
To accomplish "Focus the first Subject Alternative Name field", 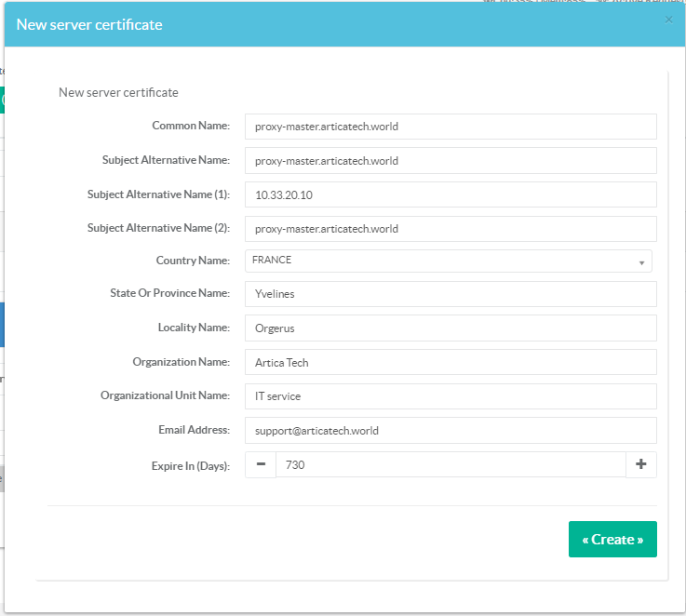I will [451, 161].
